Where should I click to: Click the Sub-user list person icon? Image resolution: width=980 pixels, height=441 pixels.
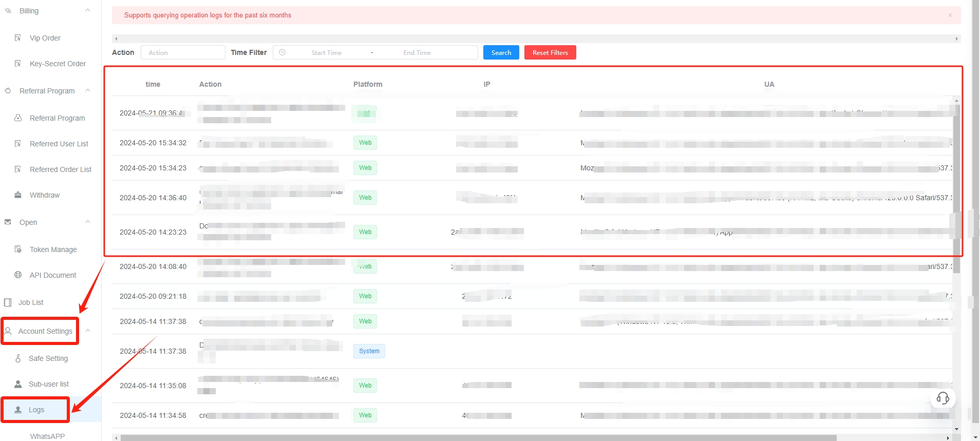pyautogui.click(x=18, y=384)
